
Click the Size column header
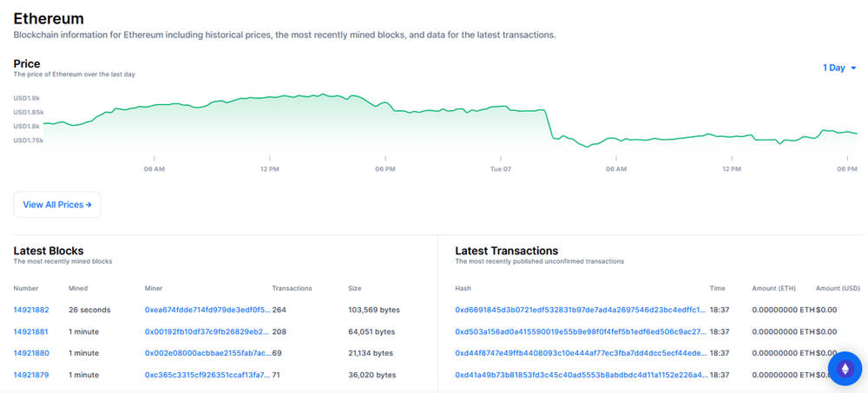354,288
